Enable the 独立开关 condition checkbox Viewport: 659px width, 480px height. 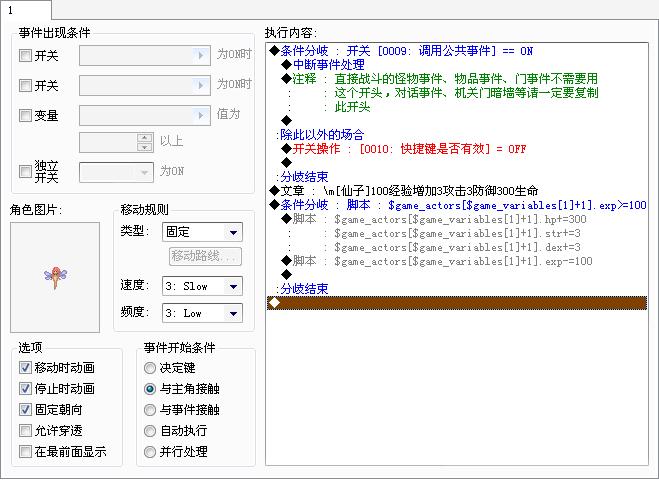click(25, 171)
